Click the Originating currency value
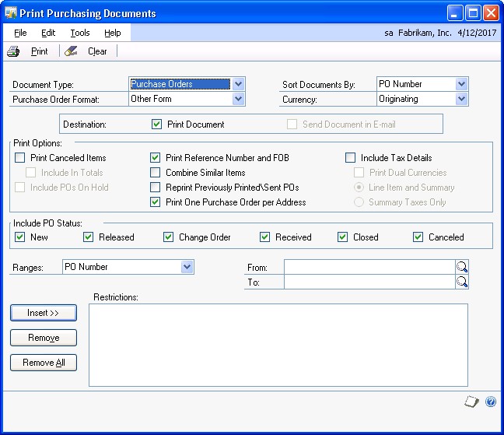Viewport: 504px width, 435px height. click(398, 99)
